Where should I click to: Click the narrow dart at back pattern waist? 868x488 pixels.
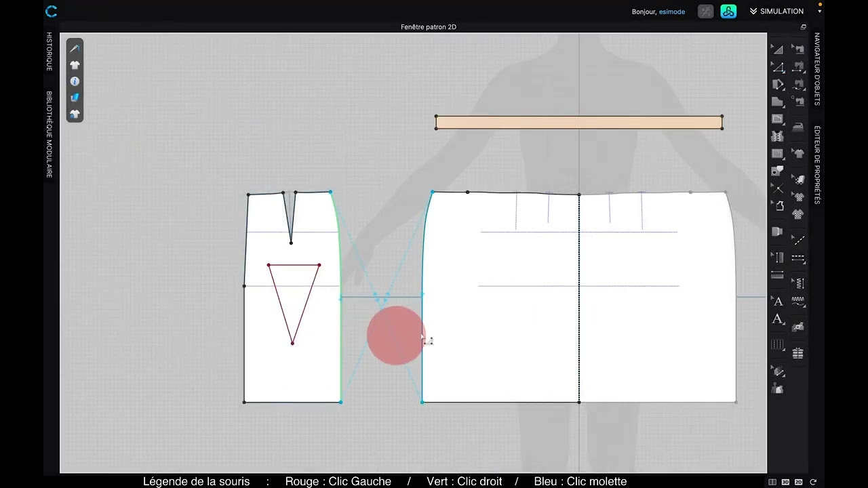coord(290,217)
